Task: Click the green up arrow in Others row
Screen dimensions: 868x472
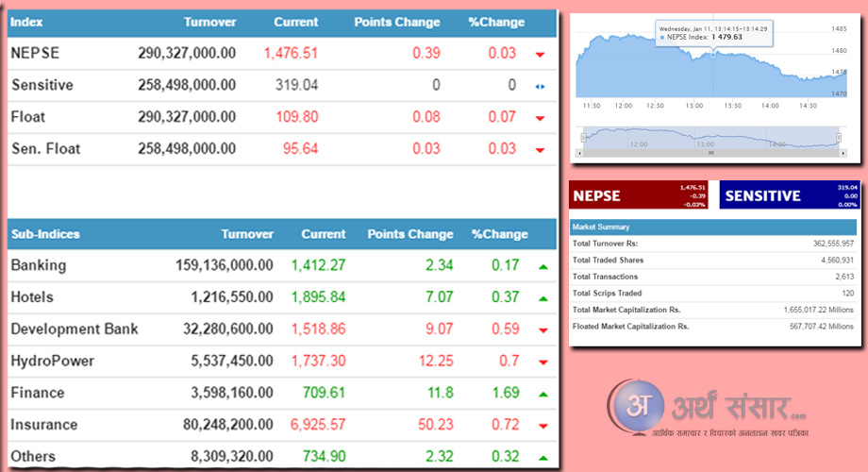Action: point(543,458)
